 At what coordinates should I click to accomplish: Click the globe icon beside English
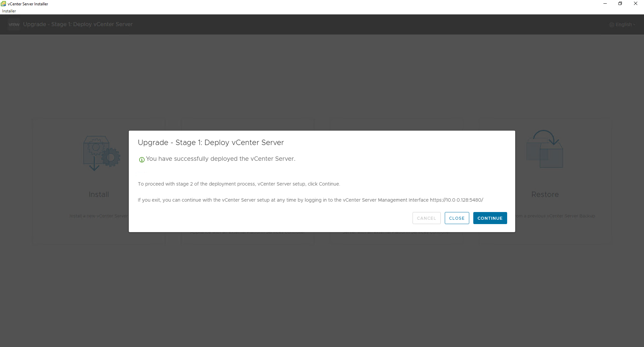click(x=612, y=25)
